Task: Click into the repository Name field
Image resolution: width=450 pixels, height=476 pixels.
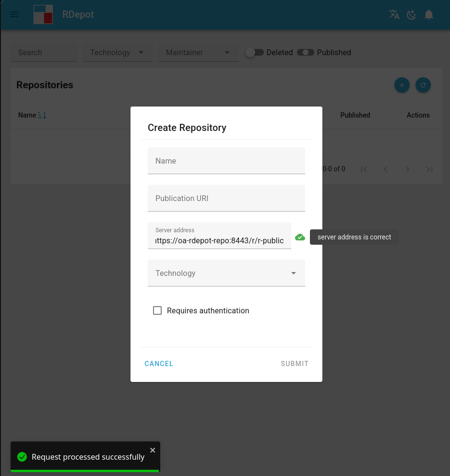Action: [226, 161]
